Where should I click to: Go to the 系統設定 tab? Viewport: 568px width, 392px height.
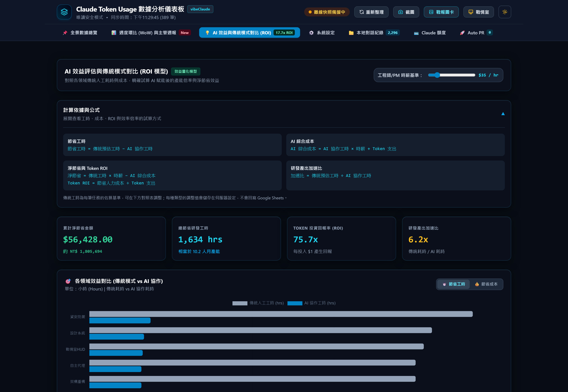[322, 33]
